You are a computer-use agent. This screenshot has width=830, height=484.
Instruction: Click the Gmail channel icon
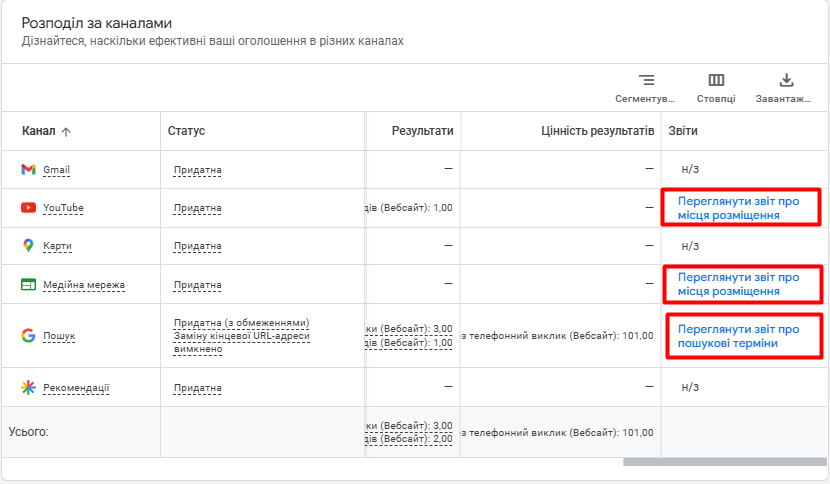(x=28, y=169)
